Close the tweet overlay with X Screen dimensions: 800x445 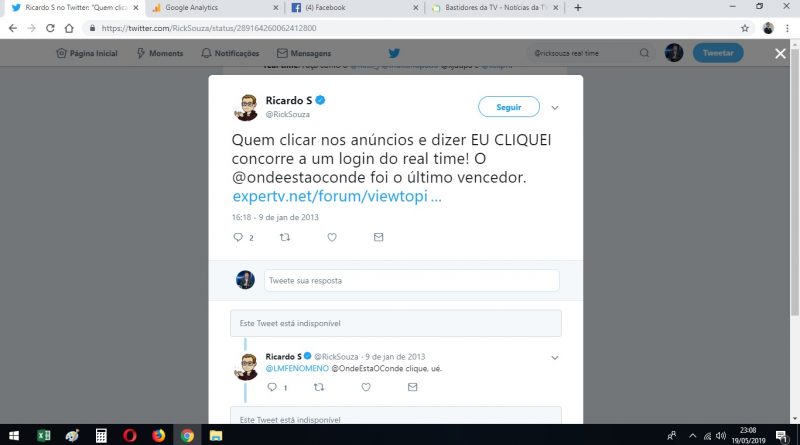(780, 53)
